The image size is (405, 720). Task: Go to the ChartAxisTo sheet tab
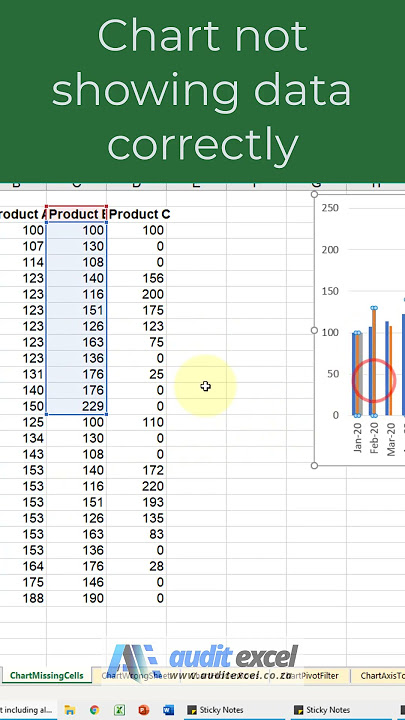click(379, 675)
